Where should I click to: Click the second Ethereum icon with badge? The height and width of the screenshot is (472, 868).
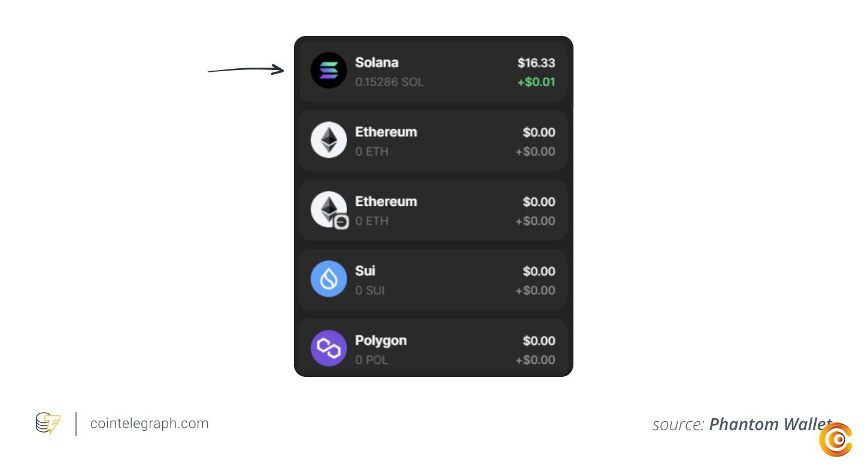pyautogui.click(x=329, y=209)
